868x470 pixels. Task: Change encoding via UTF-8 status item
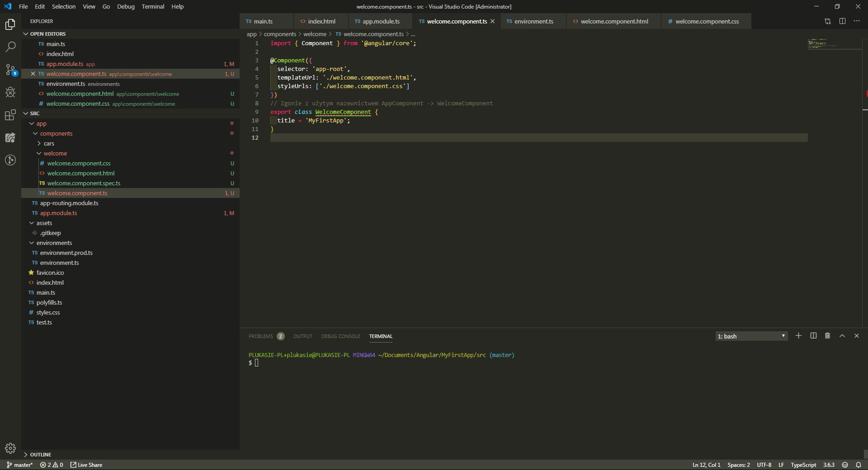(764, 465)
